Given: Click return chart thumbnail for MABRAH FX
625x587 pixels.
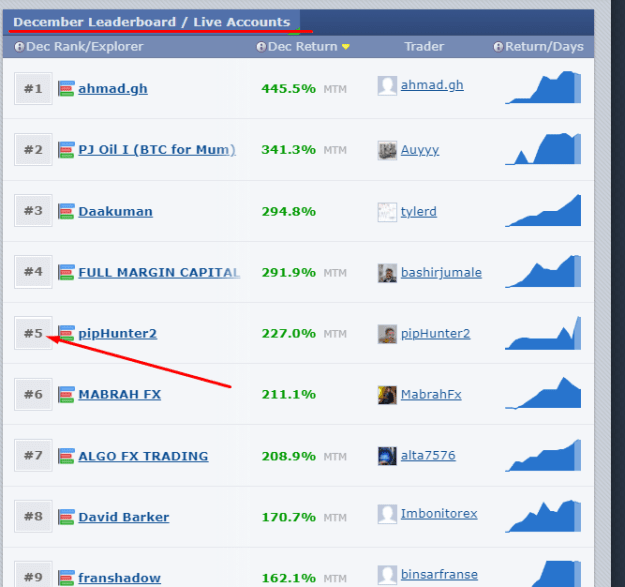Looking at the screenshot, I should [x=543, y=393].
